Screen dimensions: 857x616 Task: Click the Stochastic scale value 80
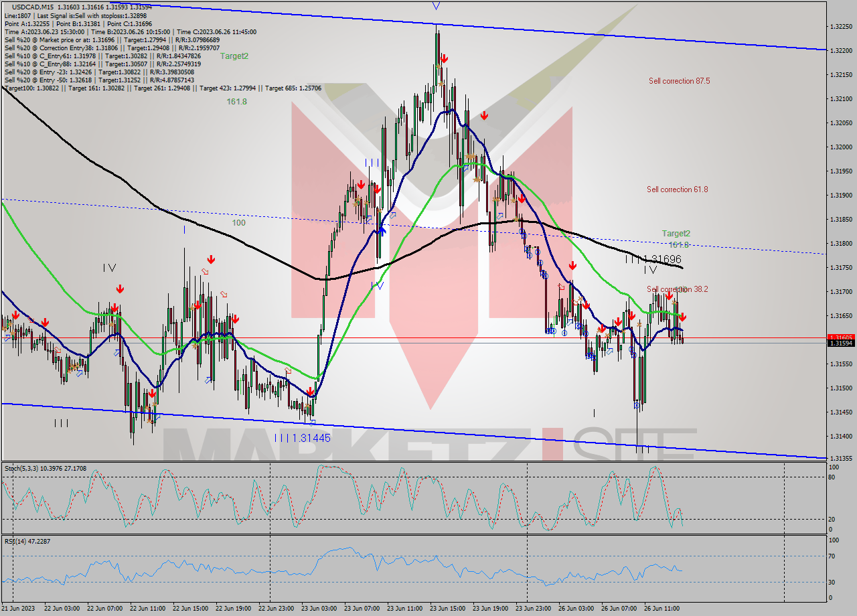833,477
